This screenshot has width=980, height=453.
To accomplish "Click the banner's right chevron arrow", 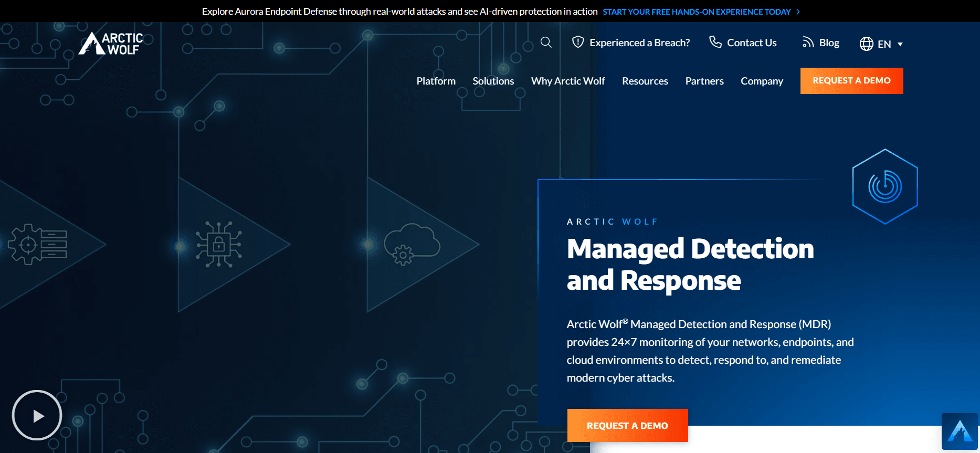I will (798, 12).
